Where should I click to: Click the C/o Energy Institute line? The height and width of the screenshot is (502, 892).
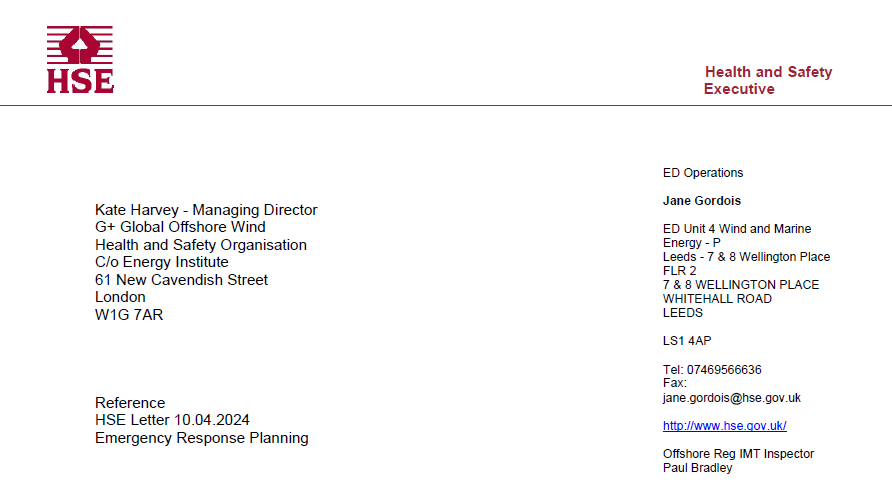coord(162,262)
